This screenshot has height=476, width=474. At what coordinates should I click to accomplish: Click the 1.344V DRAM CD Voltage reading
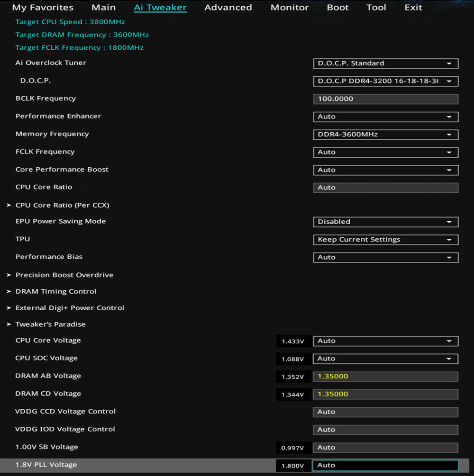tap(293, 395)
